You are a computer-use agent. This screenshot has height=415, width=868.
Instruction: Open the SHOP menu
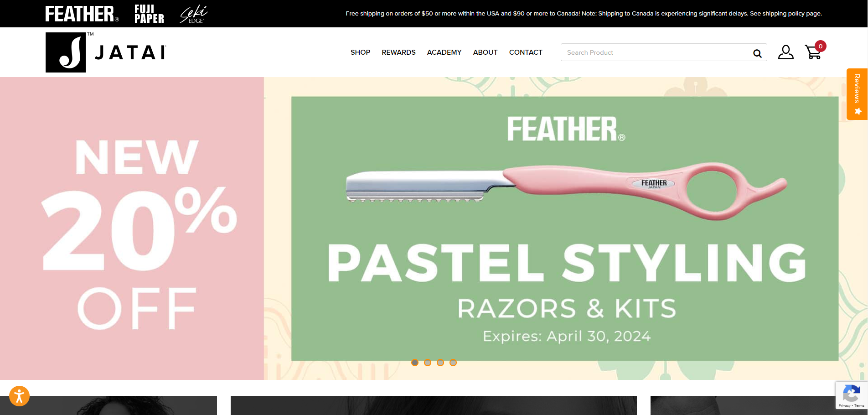[x=360, y=52]
